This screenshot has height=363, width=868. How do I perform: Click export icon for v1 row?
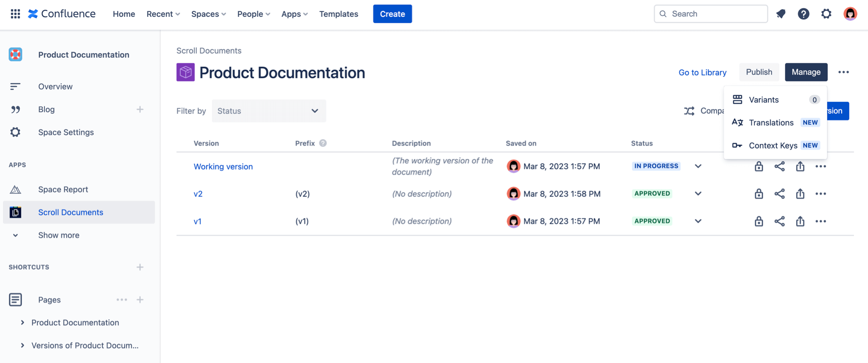[x=800, y=221]
